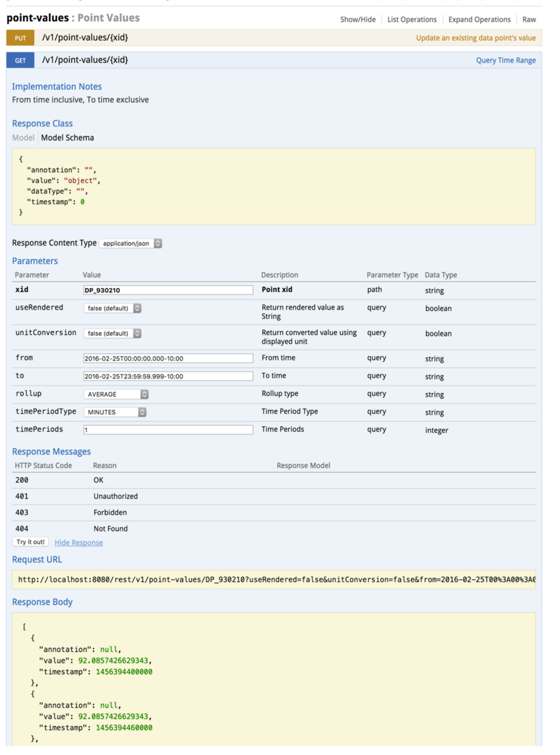Click the rollup parameter name
Screen dimensions: 560x755
coord(28,394)
